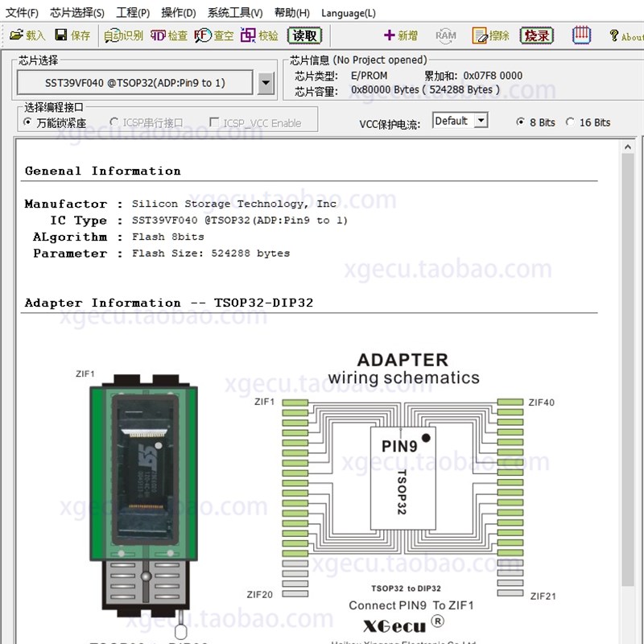Open the VCC保护电流 Default dropdown
644x644 pixels.
[x=460, y=121]
